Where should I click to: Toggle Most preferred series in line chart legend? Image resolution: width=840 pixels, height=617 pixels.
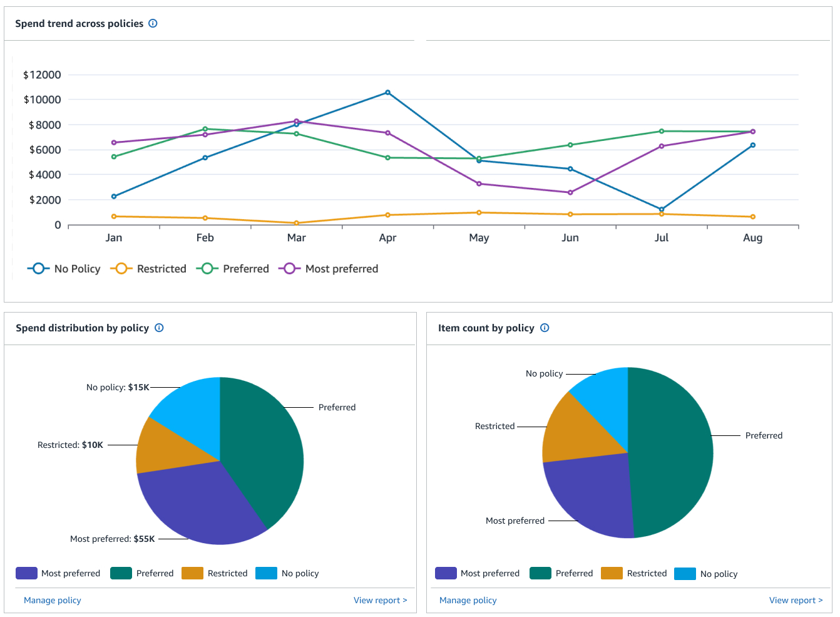pyautogui.click(x=329, y=269)
